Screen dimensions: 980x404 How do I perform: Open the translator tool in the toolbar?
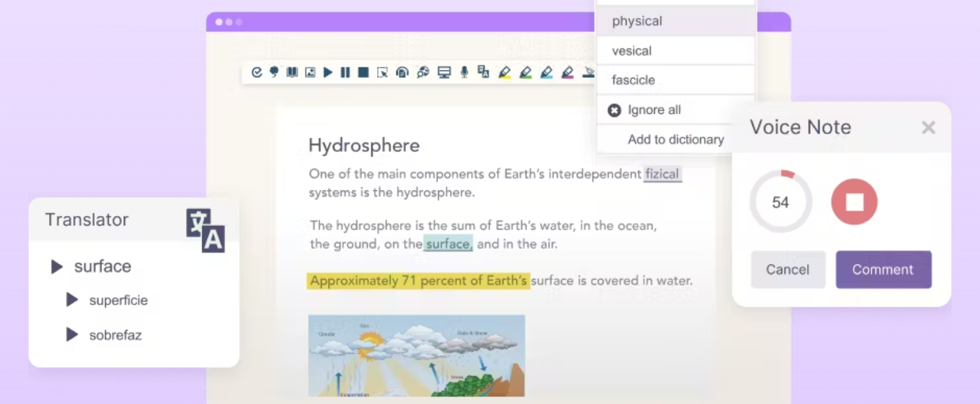483,72
